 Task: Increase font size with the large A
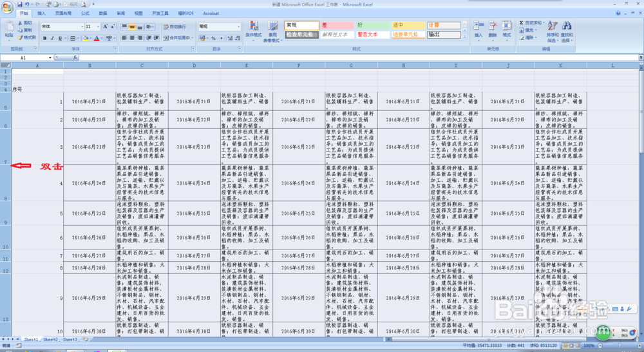pos(106,26)
